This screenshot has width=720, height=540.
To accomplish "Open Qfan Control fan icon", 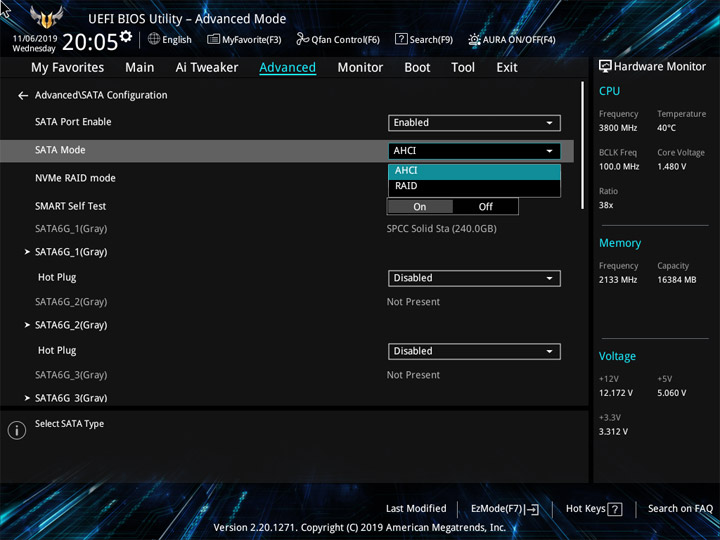I will coord(302,39).
